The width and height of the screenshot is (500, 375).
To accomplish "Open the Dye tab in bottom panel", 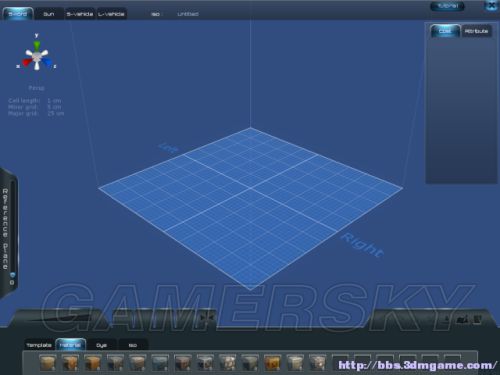I will point(101,345).
